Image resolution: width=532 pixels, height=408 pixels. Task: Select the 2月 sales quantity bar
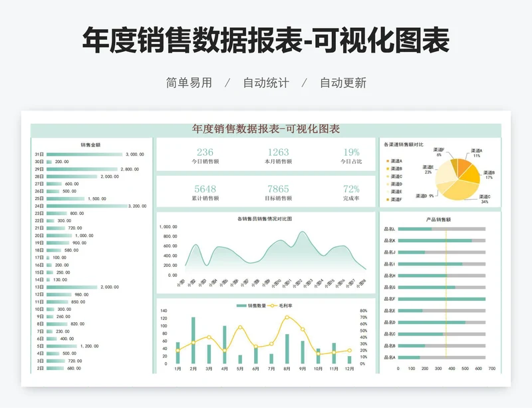194,340
